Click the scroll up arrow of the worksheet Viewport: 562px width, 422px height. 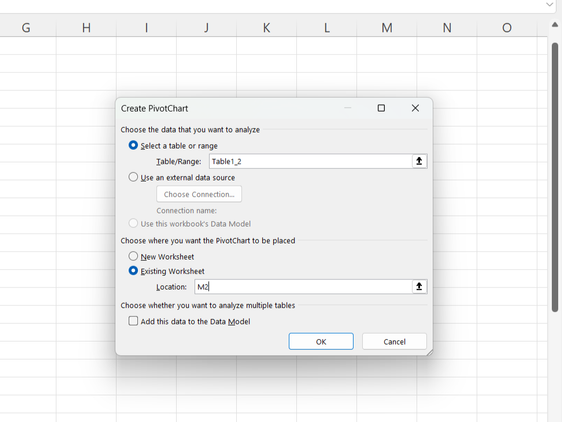click(x=555, y=25)
